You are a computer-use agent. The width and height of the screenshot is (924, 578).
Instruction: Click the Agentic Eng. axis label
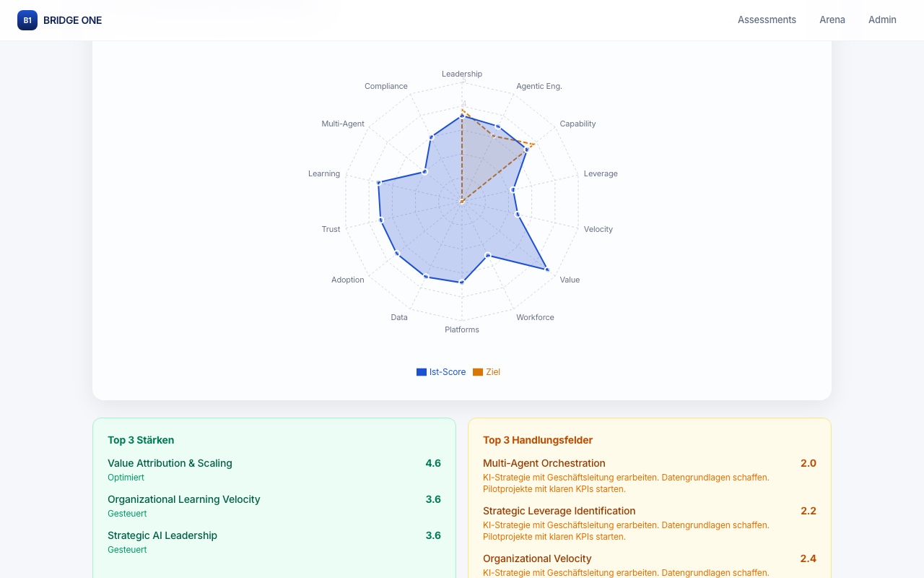point(539,86)
